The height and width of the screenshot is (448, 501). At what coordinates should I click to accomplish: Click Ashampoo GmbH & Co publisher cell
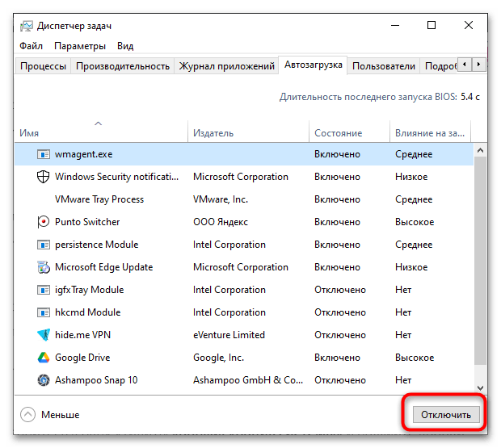point(248,380)
